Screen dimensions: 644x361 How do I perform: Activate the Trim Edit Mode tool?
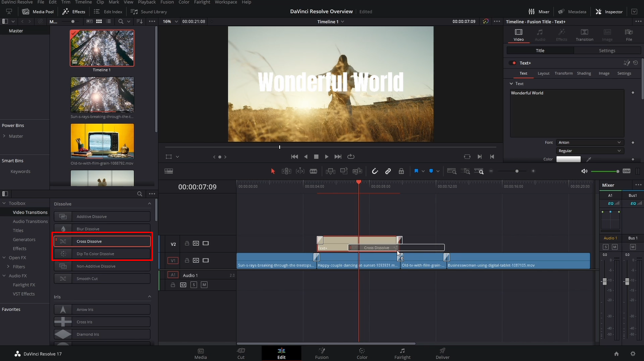click(286, 171)
